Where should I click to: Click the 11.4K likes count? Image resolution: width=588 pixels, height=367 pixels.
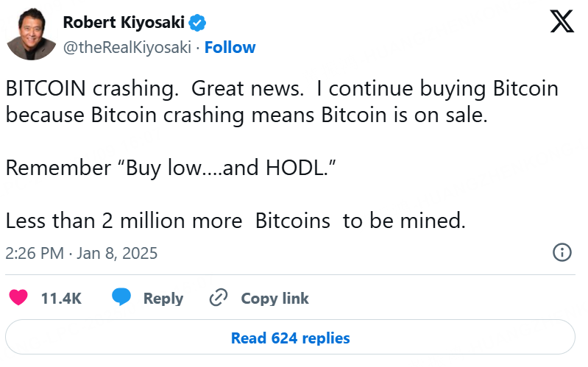[61, 298]
